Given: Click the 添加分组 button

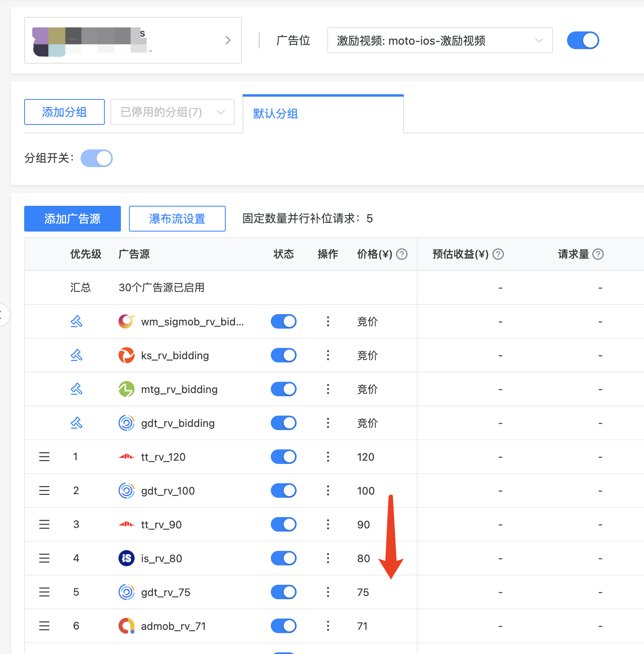Looking at the screenshot, I should (x=64, y=112).
